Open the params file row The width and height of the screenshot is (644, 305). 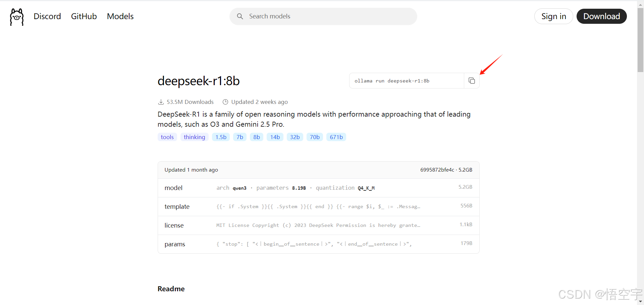pos(318,244)
